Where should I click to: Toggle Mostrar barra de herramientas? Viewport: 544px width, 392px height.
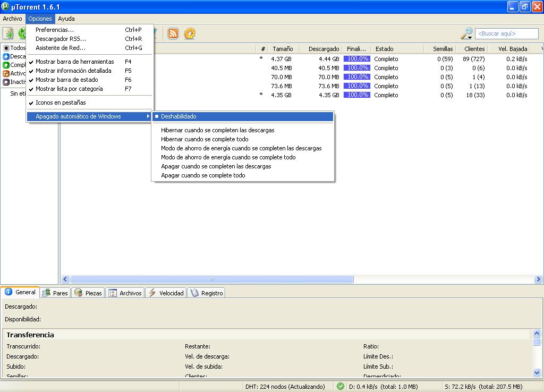[89, 62]
